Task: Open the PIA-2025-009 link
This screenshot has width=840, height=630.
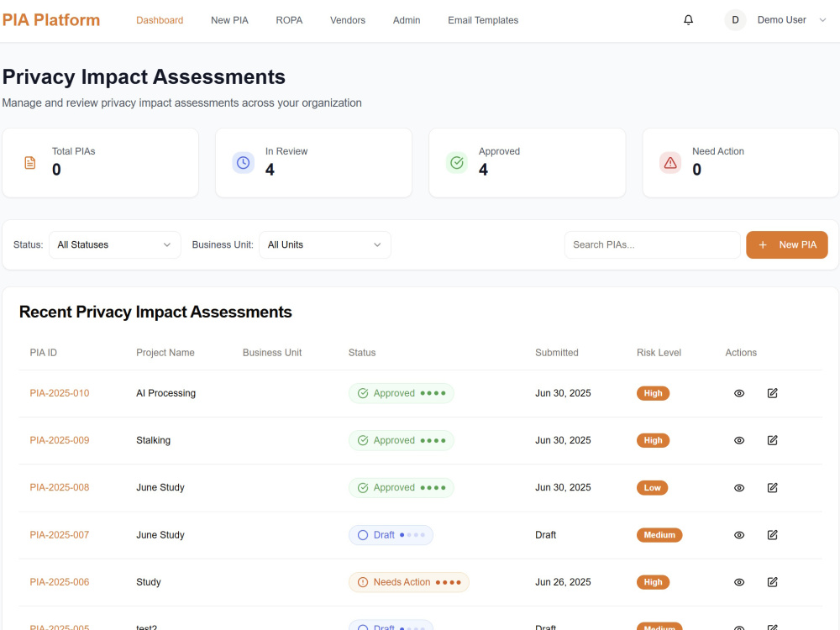Action: 60,440
